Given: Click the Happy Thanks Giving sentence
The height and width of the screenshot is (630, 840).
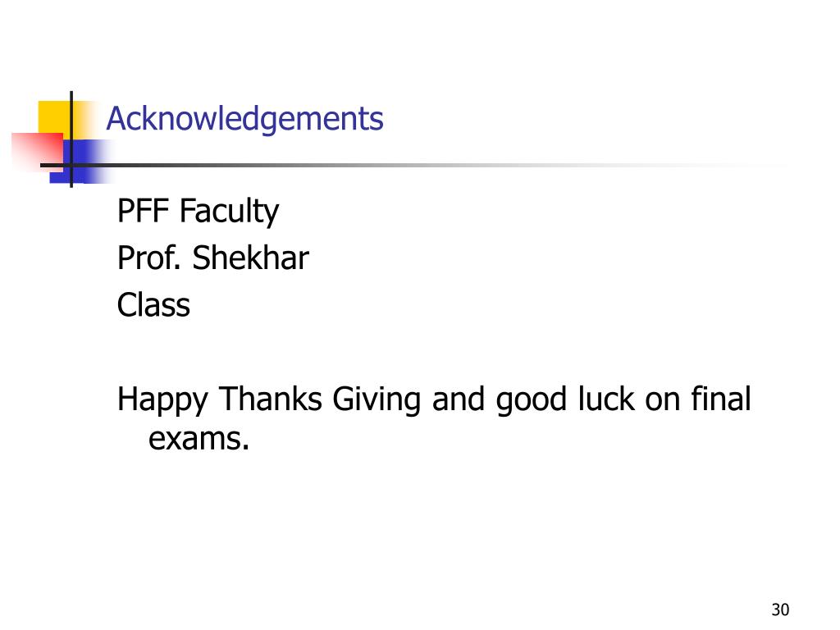Looking at the screenshot, I should coord(434,418).
